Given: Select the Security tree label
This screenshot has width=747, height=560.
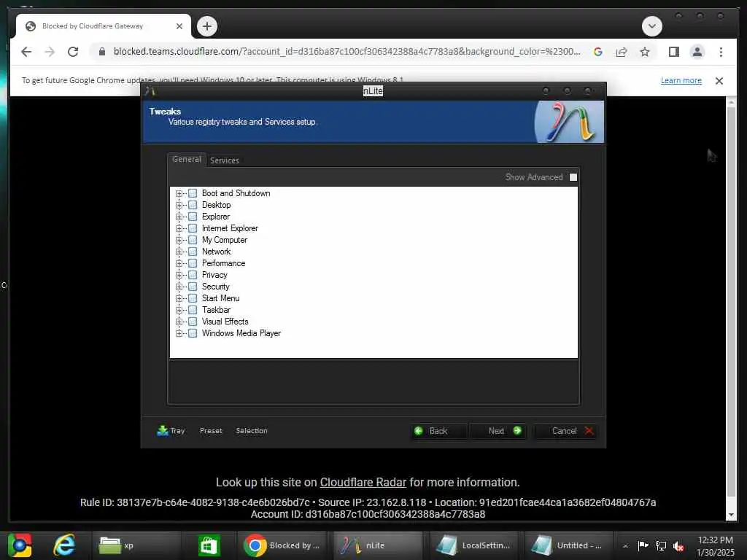Looking at the screenshot, I should click(215, 287).
